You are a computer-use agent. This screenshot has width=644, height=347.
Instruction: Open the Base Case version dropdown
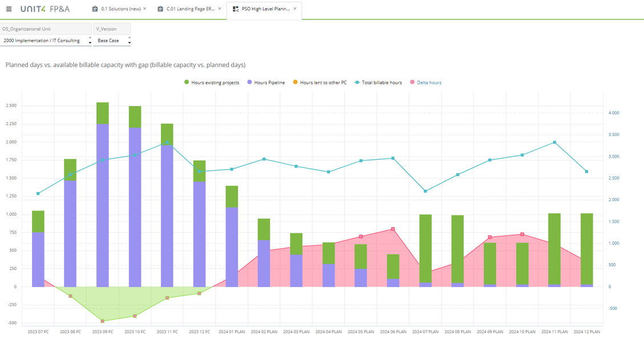112,41
